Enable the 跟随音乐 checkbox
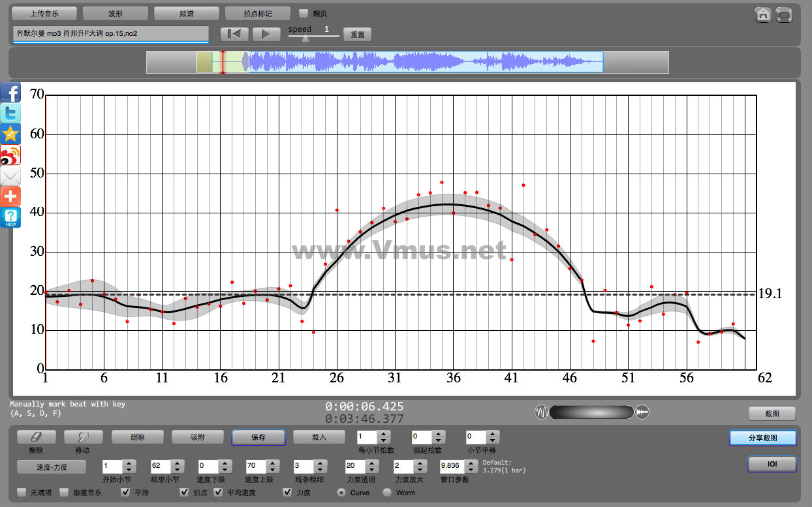 [64, 493]
